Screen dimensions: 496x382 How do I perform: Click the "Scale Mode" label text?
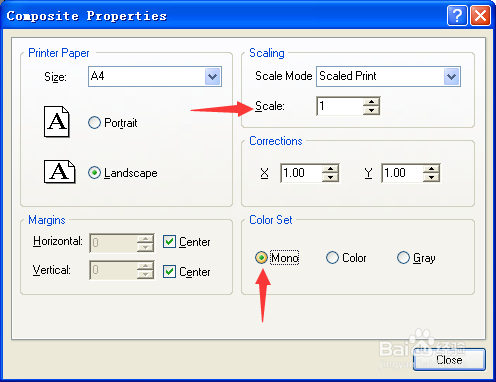point(283,76)
